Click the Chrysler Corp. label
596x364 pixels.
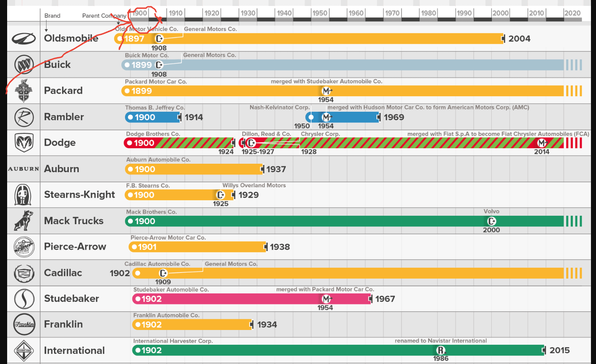tap(320, 134)
